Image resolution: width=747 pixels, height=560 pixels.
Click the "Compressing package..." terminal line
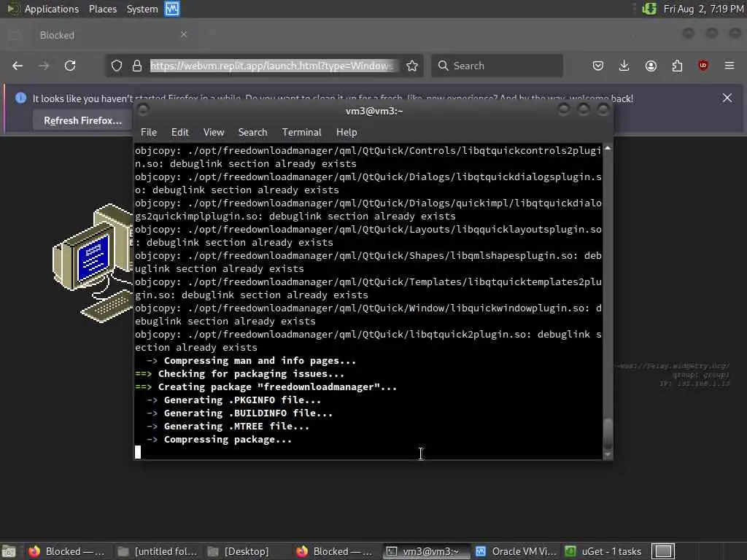coord(228,440)
